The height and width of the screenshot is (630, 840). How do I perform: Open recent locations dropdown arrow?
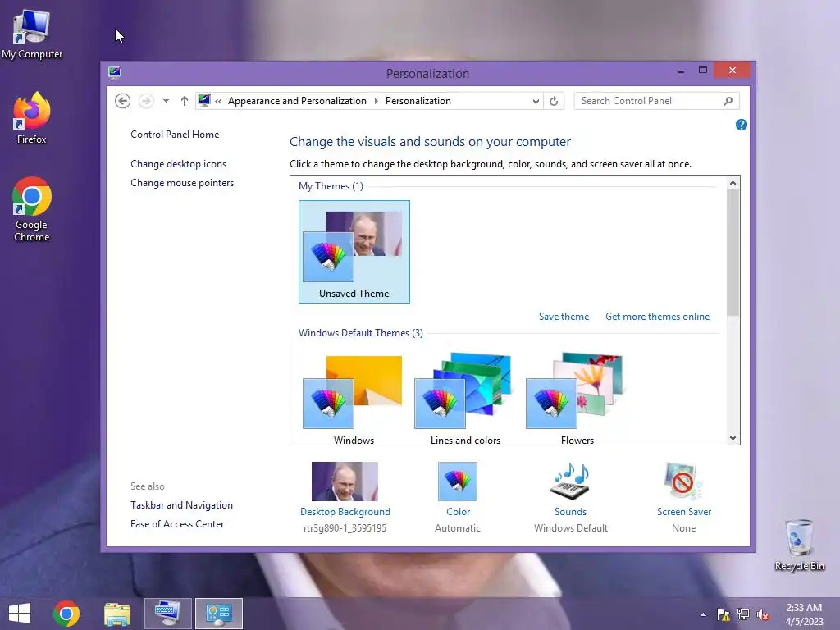point(166,101)
